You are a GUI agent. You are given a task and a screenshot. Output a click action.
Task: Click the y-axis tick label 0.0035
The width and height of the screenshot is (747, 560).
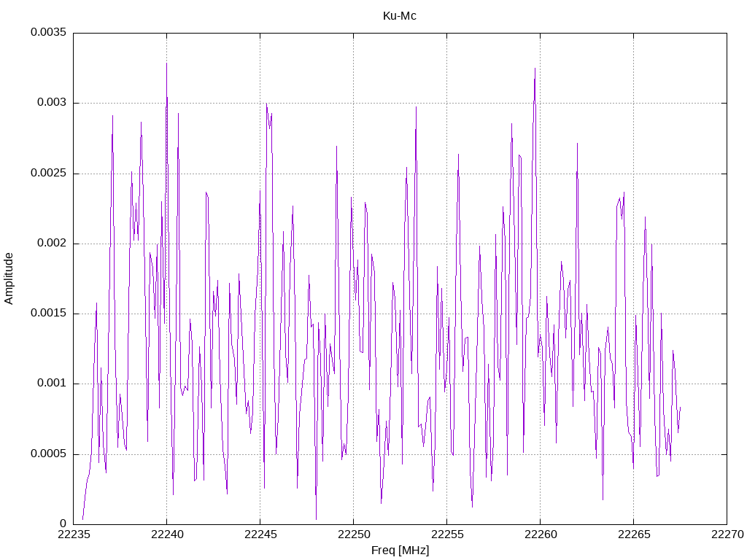pos(49,32)
